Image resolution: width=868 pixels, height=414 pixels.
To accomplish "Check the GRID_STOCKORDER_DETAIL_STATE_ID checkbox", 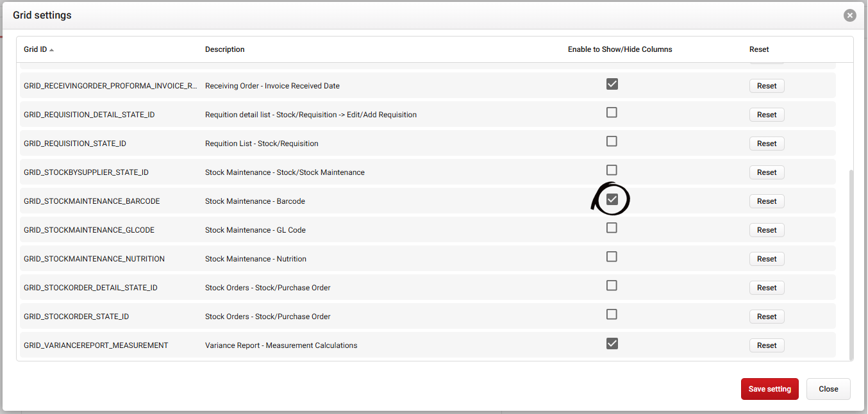I will [612, 286].
